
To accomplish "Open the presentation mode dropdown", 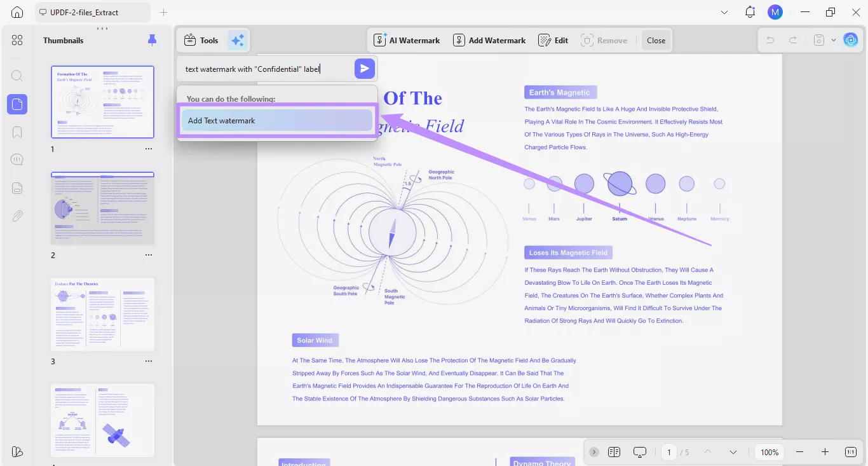I will point(640,452).
